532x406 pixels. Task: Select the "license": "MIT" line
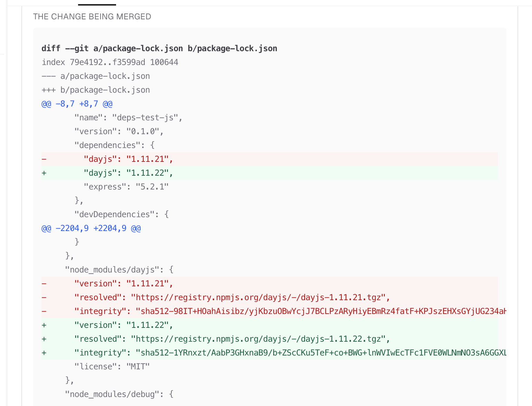click(112, 367)
